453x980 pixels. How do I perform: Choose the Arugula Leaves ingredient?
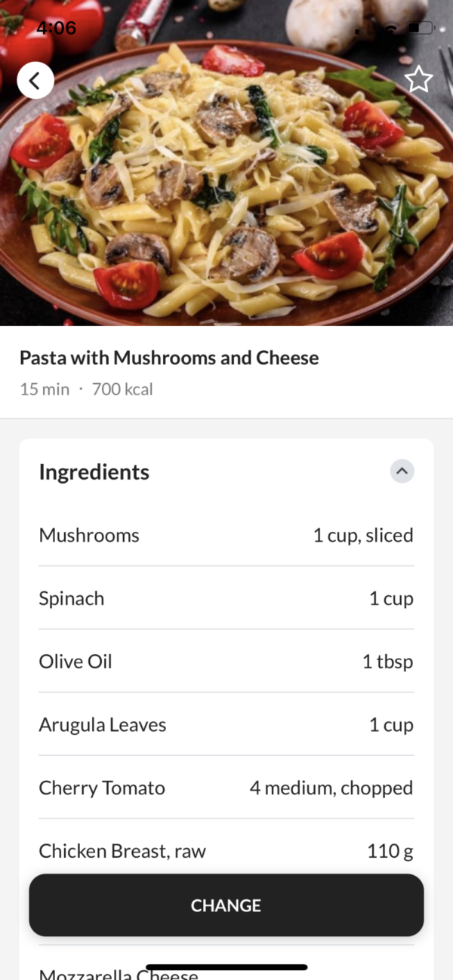[226, 725]
